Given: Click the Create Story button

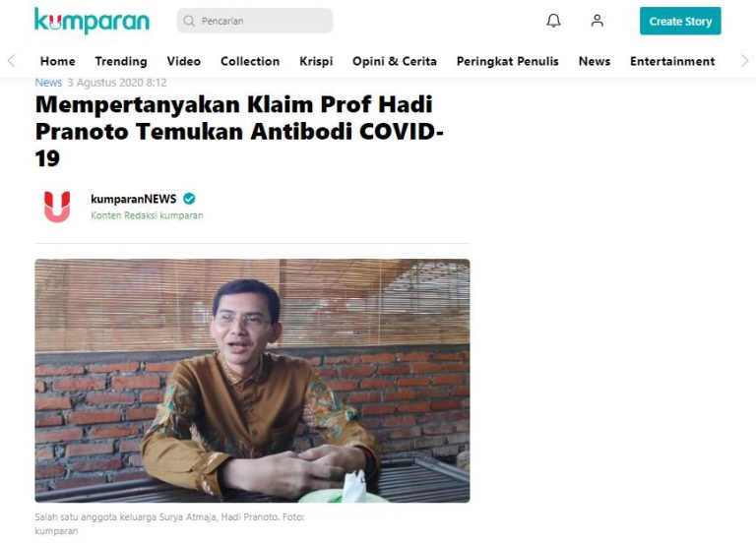Looking at the screenshot, I should [x=680, y=21].
